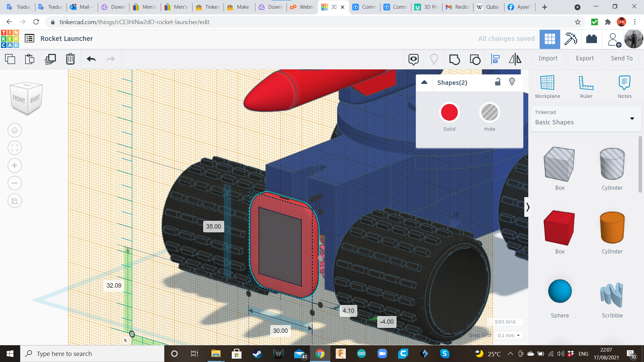Viewport: 644px width, 362px height.
Task: Toggle lock editing for Shapes(2)
Action: (498, 82)
